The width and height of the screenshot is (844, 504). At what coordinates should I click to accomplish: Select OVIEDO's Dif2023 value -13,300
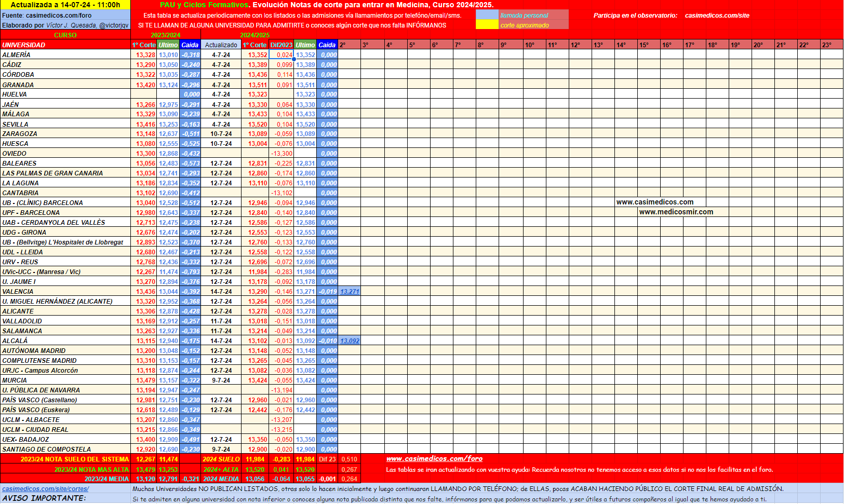coord(281,154)
